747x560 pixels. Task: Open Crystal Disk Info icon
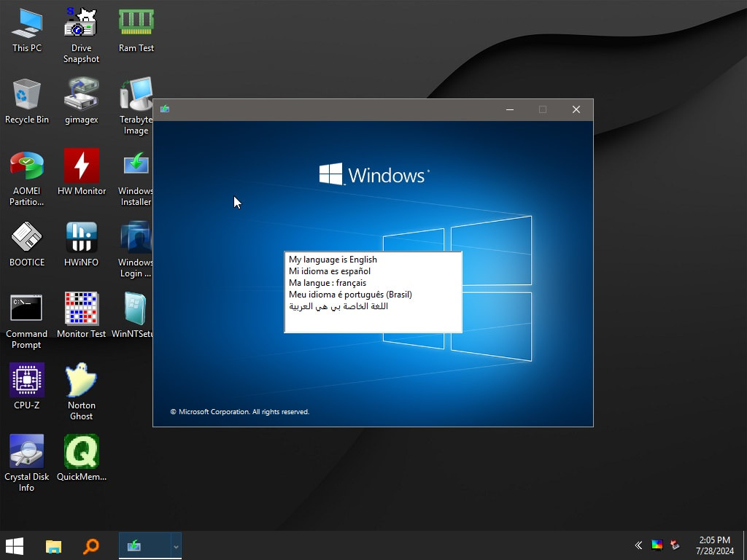pos(27,464)
